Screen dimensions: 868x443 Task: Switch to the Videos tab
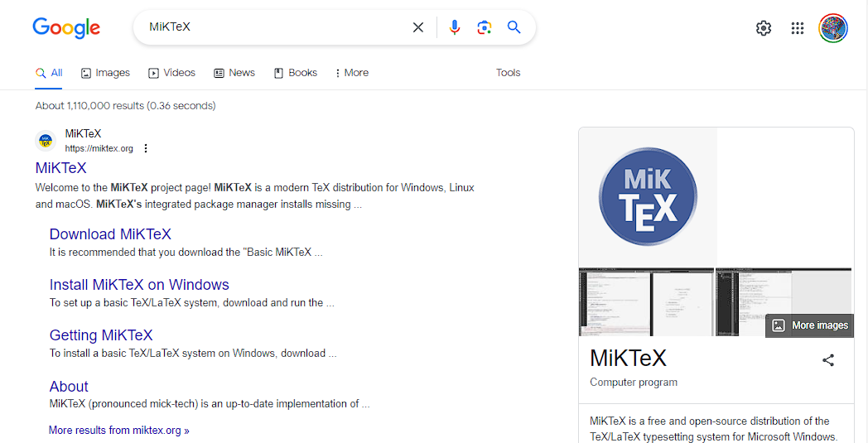[x=171, y=73]
